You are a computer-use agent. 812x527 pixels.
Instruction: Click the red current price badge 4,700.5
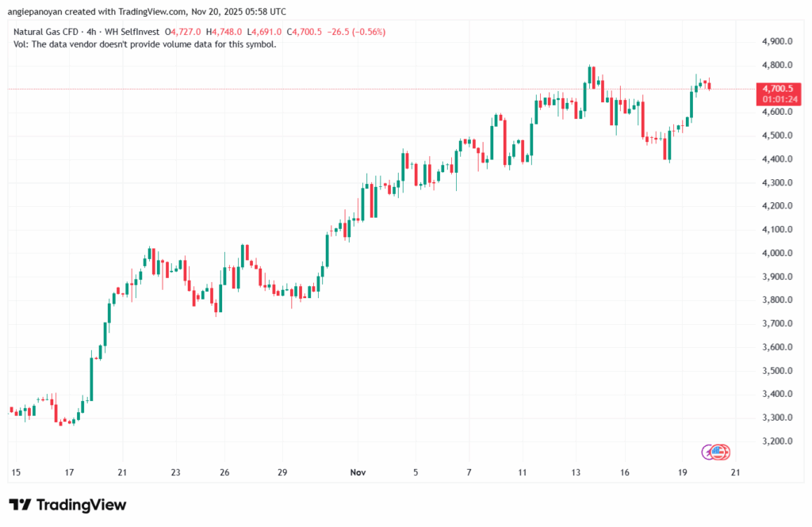tap(779, 89)
